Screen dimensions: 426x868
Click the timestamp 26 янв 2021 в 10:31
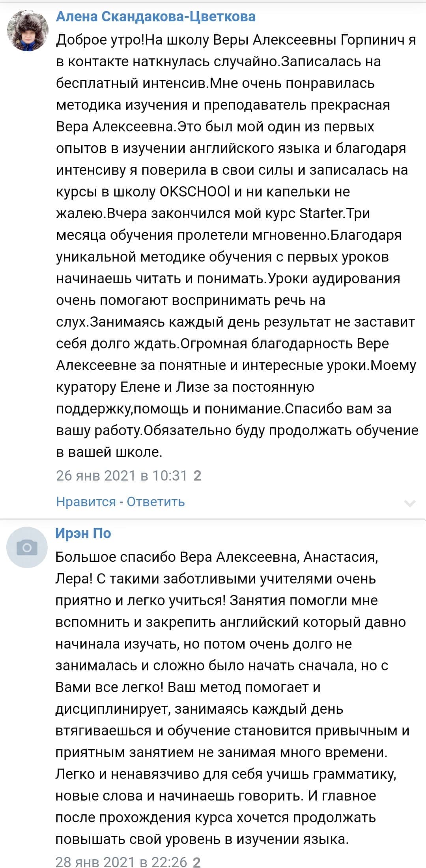[121, 475]
